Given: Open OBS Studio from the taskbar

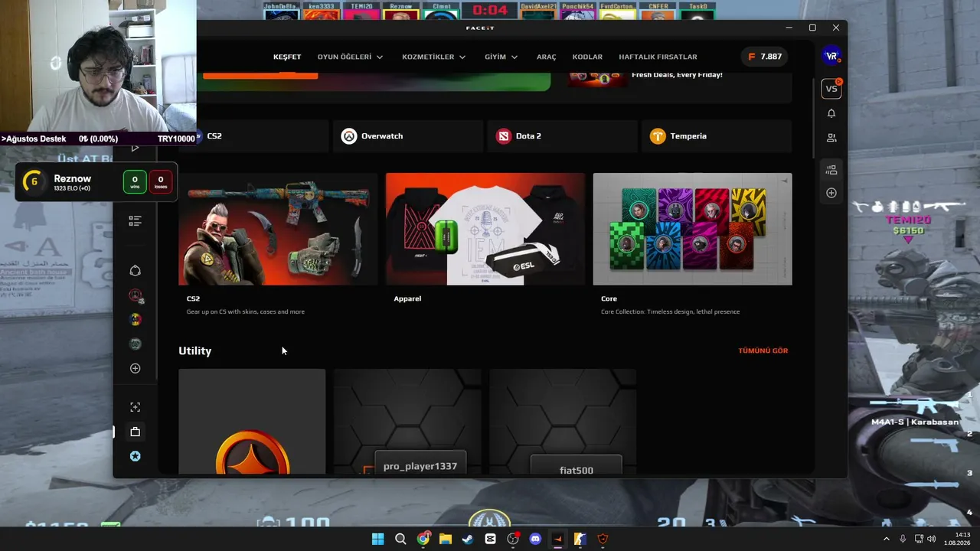Looking at the screenshot, I should click(x=513, y=539).
